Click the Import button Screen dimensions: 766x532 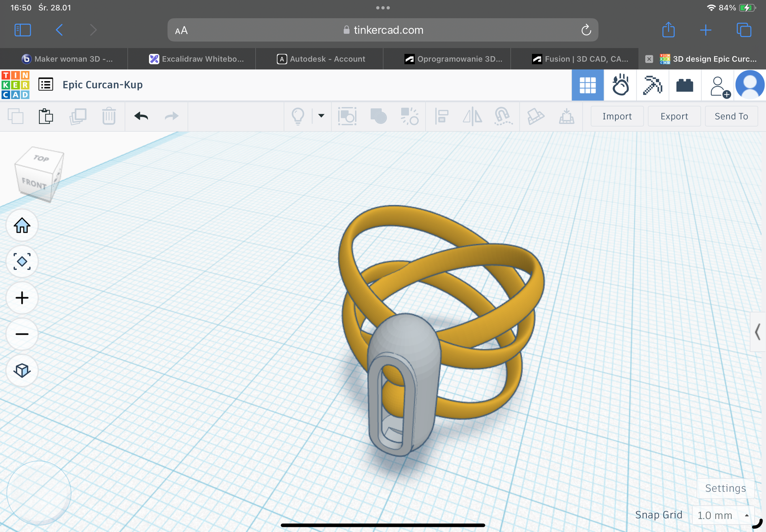pyautogui.click(x=617, y=116)
